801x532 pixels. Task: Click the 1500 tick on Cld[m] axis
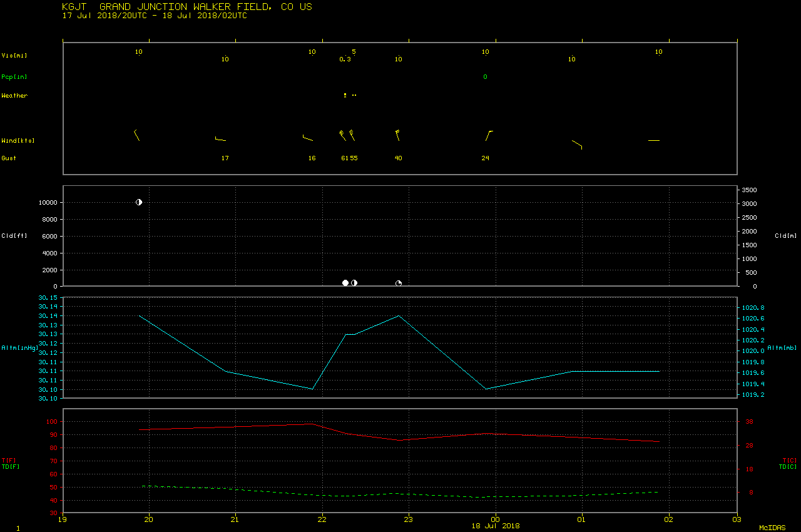(x=749, y=245)
